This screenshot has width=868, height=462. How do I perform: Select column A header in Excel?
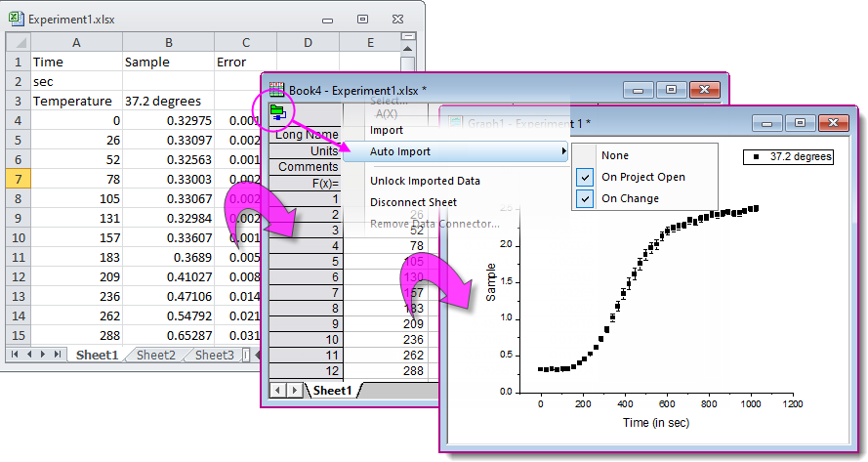click(x=76, y=43)
